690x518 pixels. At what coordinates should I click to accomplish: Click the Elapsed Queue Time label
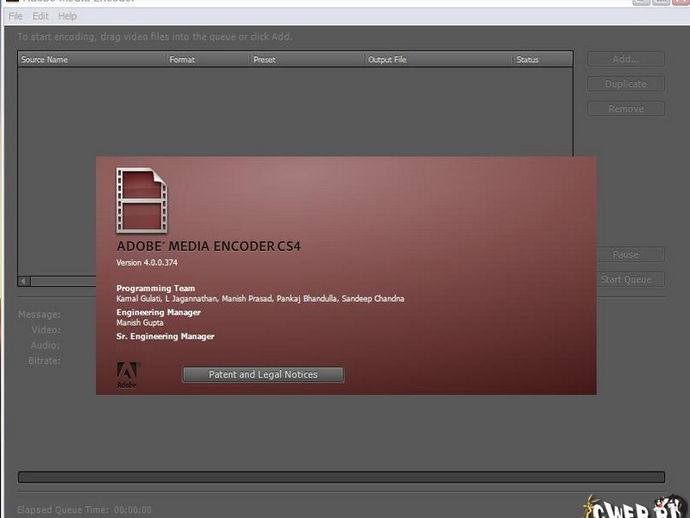63,510
